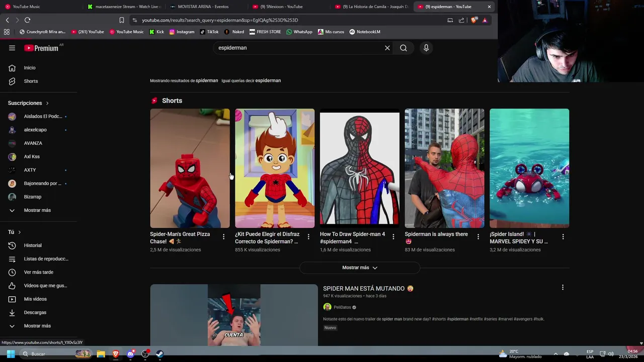This screenshot has height=362, width=644.
Task: Open Steam from the taskbar
Action: (160, 354)
